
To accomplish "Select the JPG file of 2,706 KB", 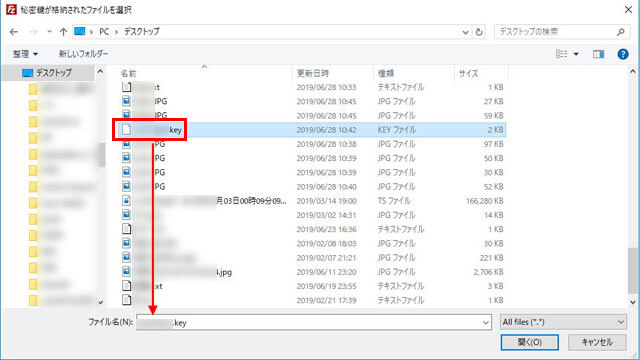I will point(312,272).
